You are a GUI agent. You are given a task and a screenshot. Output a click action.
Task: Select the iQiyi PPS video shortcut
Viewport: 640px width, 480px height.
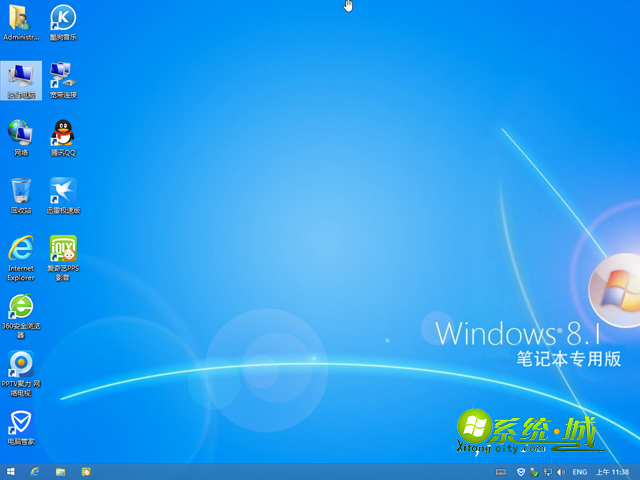[63, 258]
